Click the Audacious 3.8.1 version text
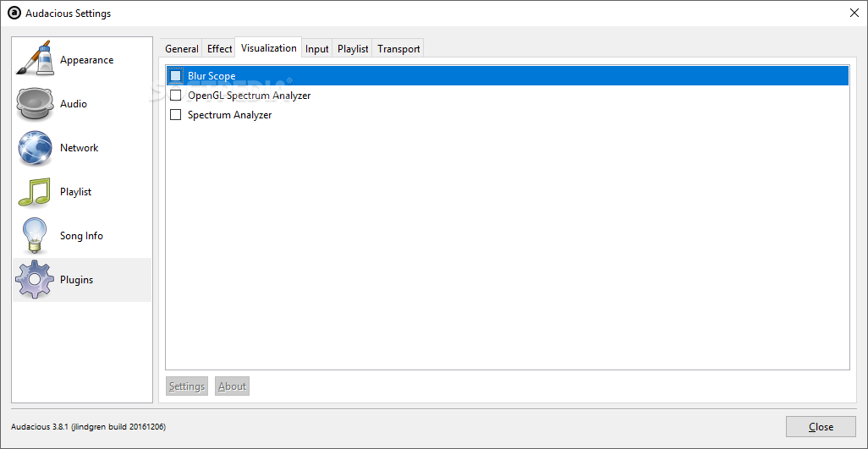868x449 pixels. pos(89,427)
